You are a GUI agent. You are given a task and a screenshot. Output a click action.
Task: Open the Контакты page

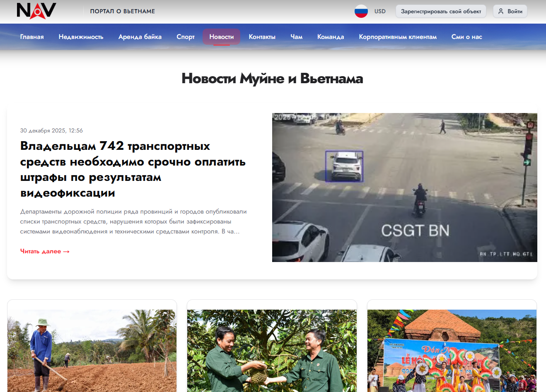[262, 37]
